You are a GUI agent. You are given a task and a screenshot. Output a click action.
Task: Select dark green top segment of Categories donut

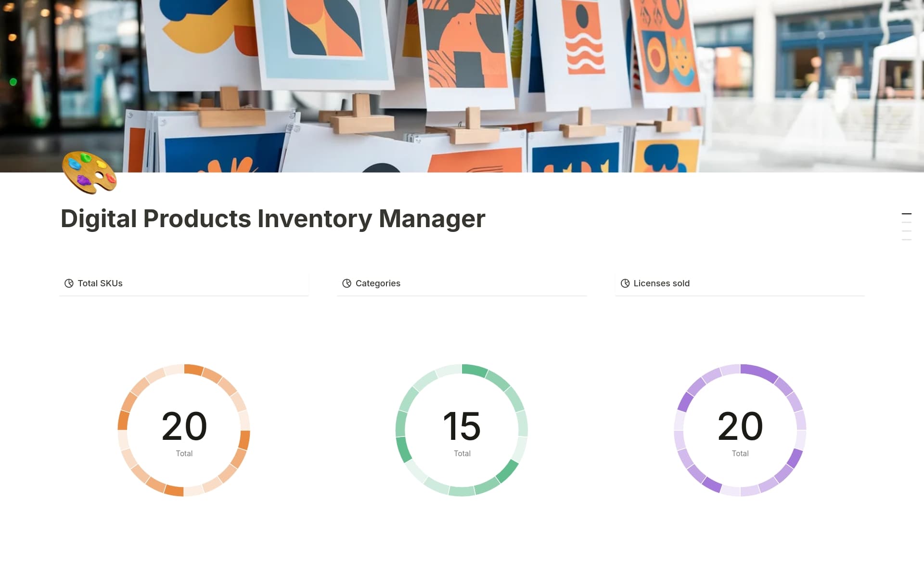(x=475, y=370)
